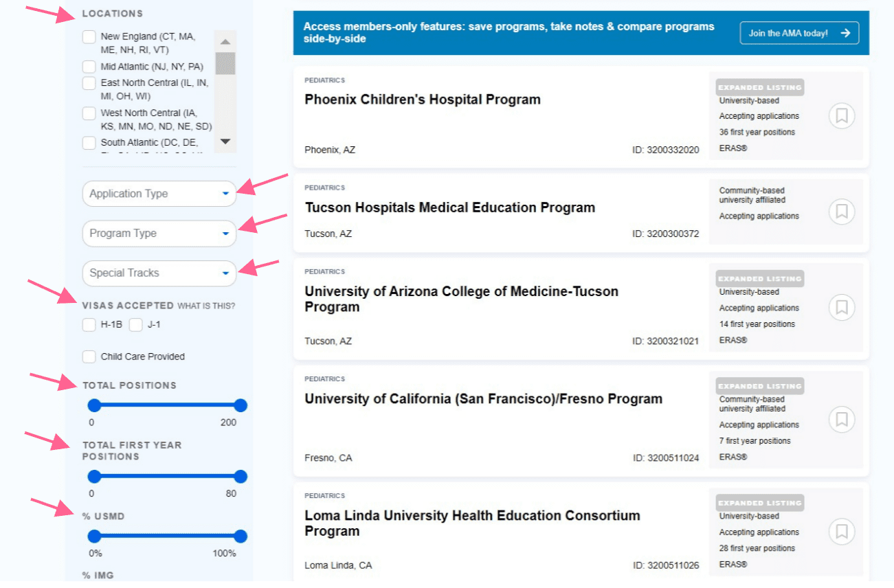Click the right handle of the %USMD slider
The width and height of the screenshot is (894, 588).
[240, 536]
